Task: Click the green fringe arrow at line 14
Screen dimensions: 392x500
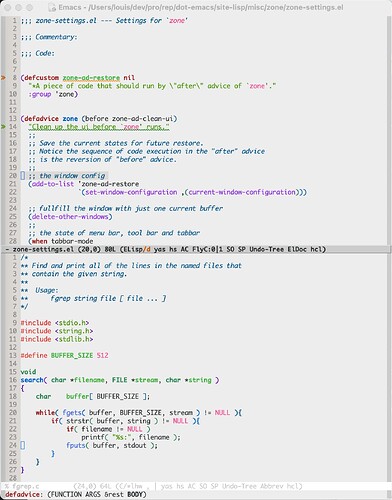Action: (3, 127)
